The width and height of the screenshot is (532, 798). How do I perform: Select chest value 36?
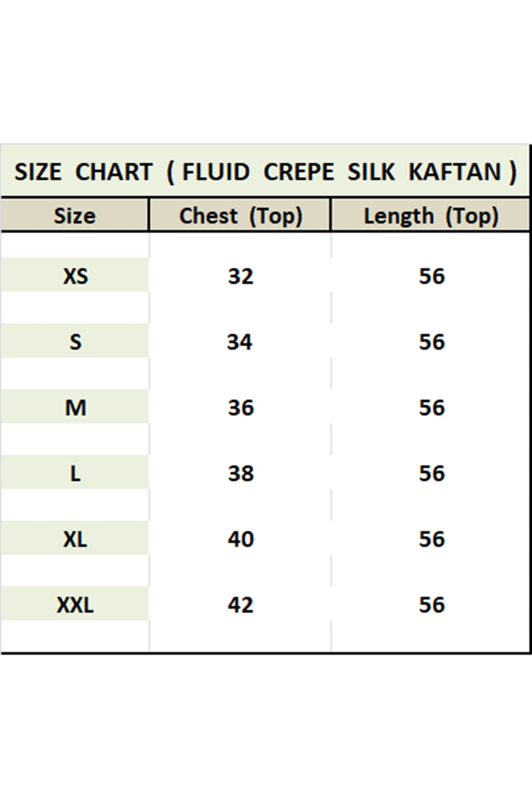(240, 407)
